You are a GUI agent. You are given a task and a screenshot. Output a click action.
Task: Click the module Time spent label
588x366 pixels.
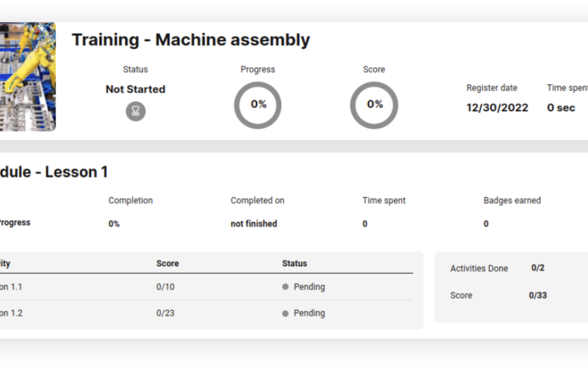(384, 201)
